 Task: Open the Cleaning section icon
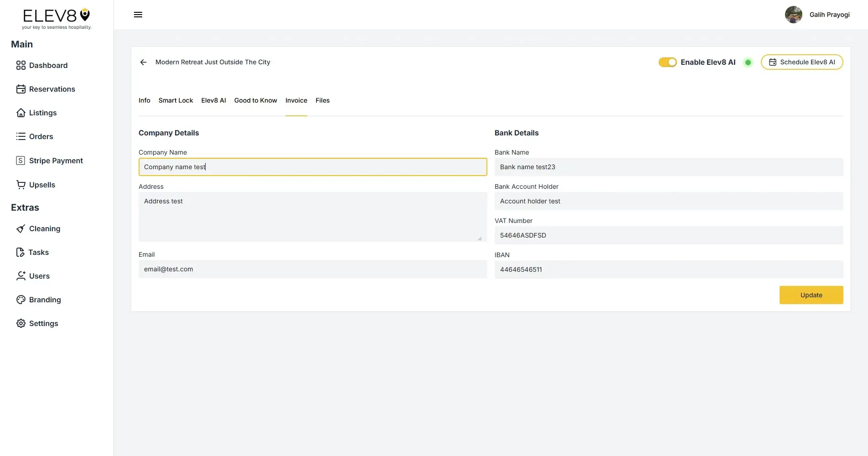coord(21,228)
